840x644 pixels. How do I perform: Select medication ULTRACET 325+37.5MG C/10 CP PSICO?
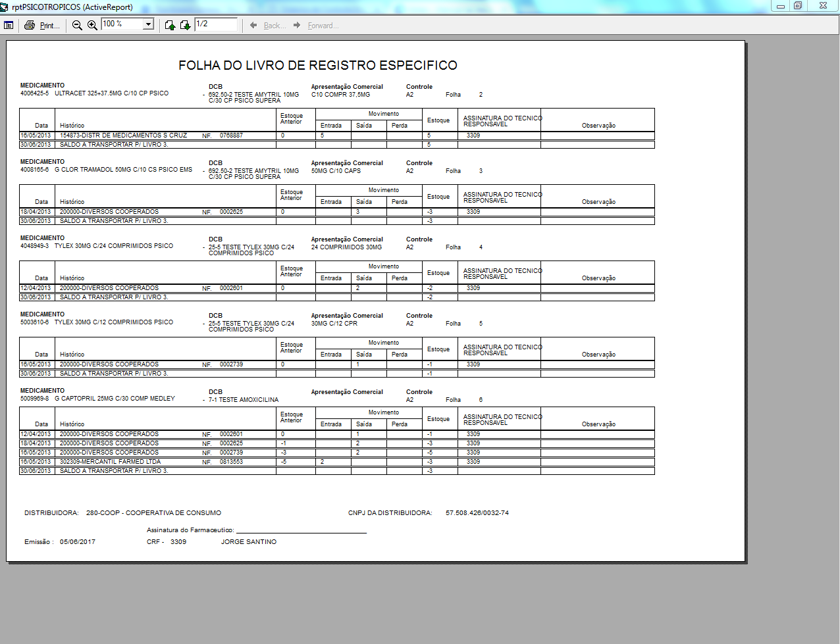pyautogui.click(x=111, y=93)
